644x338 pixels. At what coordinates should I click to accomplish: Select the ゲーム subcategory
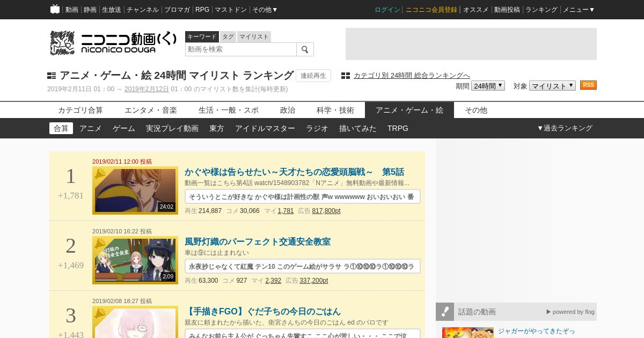point(124,128)
